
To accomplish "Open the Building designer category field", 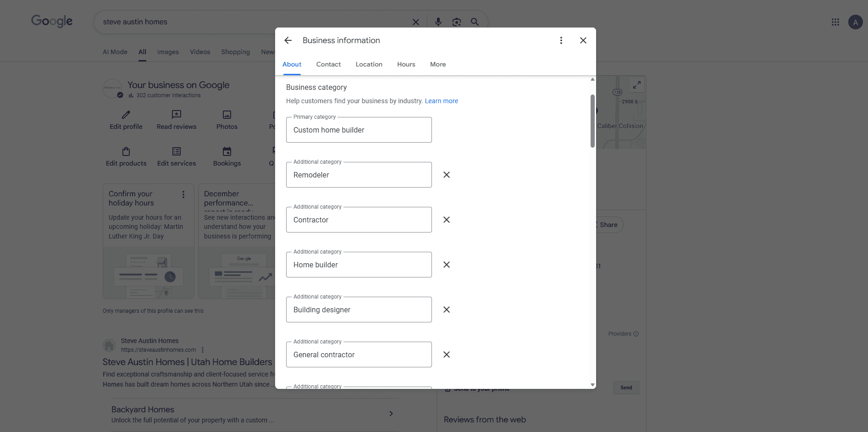I will [359, 310].
